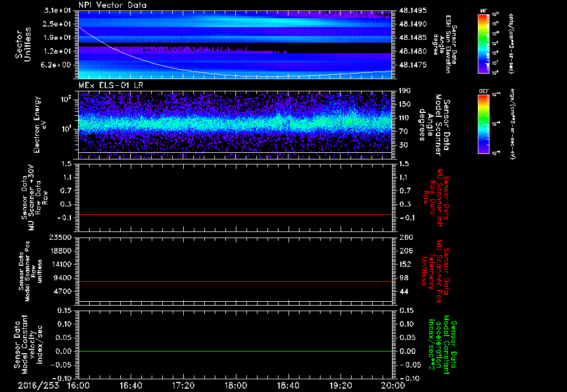This screenshot has width=567, height=392.
Task: Click white Model Scanner Pos Raw label
Action: [x=30, y=271]
